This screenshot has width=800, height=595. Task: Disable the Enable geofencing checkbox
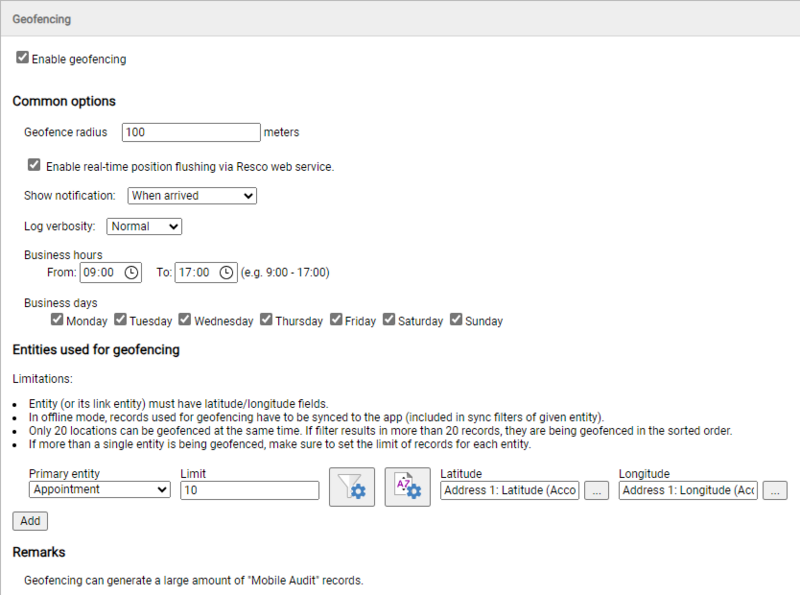tap(22, 58)
